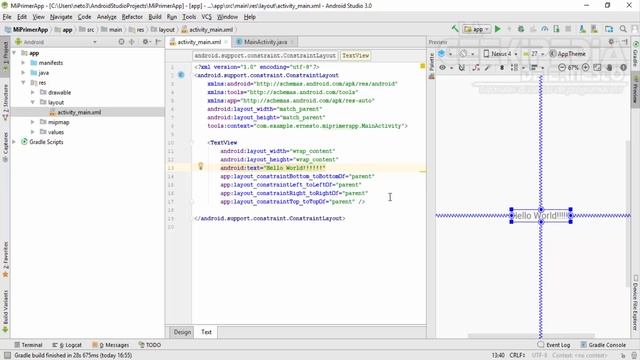Open Preview panel settings gear

click(x=612, y=42)
